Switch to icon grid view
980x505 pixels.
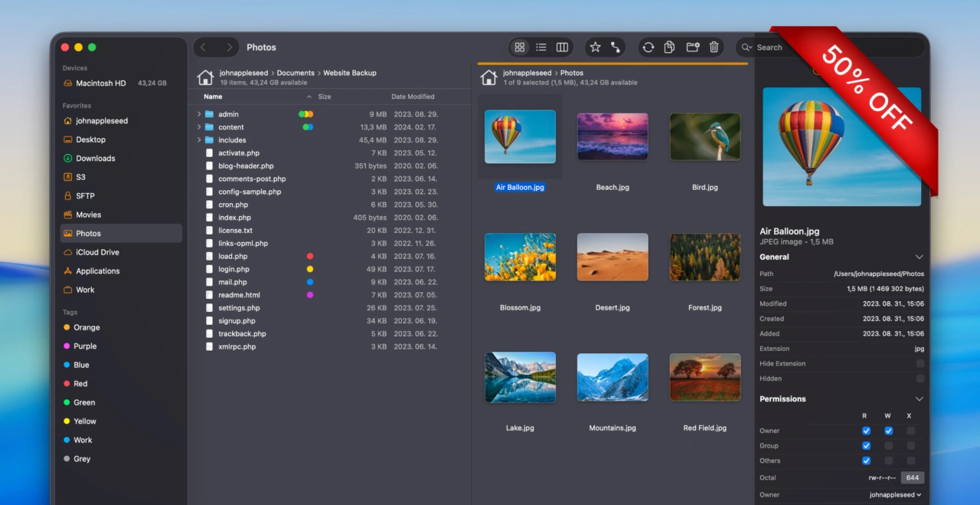pyautogui.click(x=520, y=48)
